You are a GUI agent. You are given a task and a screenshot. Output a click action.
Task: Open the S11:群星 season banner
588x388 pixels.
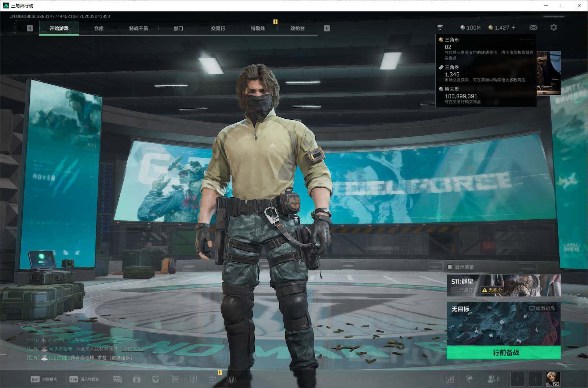click(x=504, y=285)
